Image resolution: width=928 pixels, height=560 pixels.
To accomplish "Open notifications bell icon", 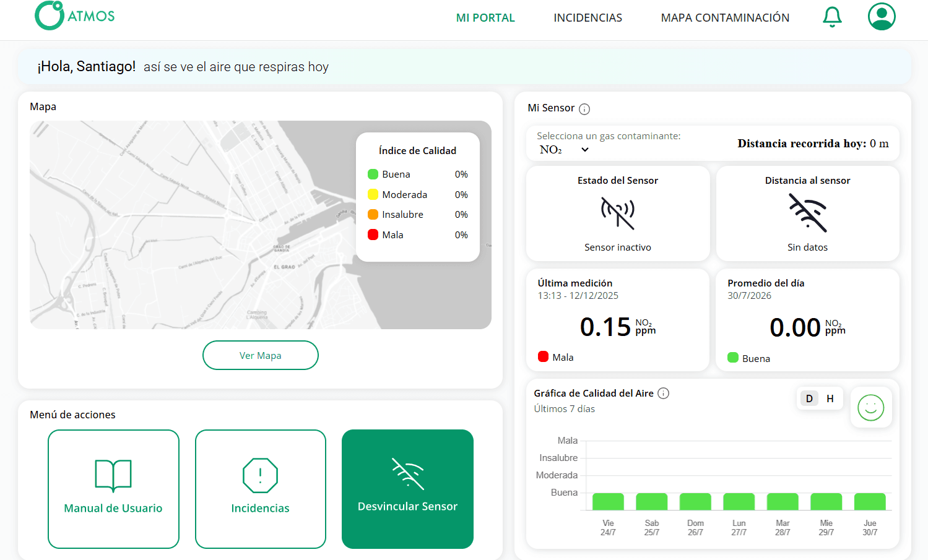I will pyautogui.click(x=832, y=17).
